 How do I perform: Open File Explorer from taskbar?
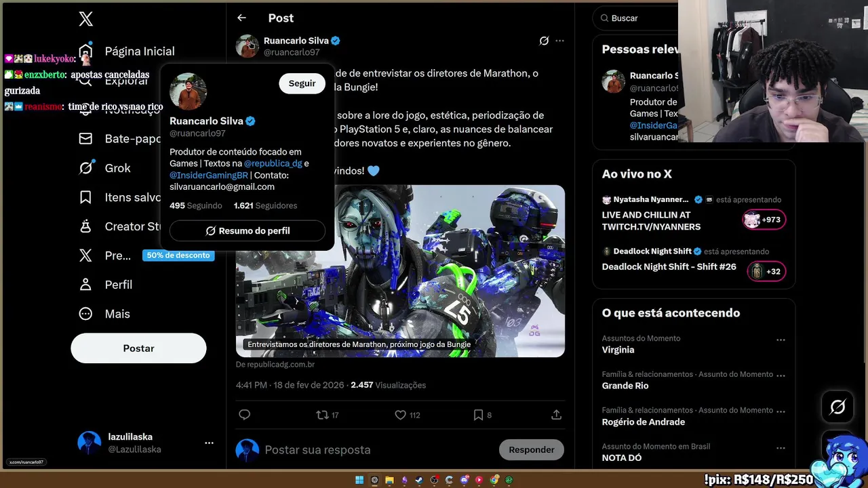[x=389, y=480]
